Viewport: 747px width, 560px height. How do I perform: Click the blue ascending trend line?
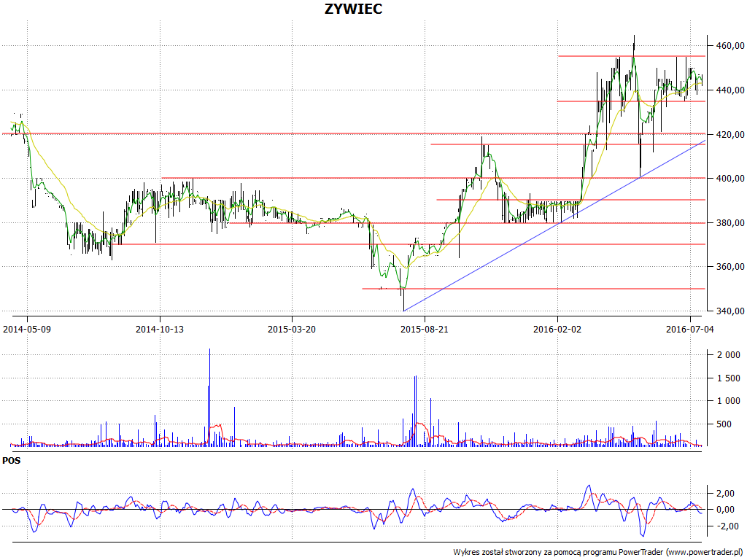554,226
